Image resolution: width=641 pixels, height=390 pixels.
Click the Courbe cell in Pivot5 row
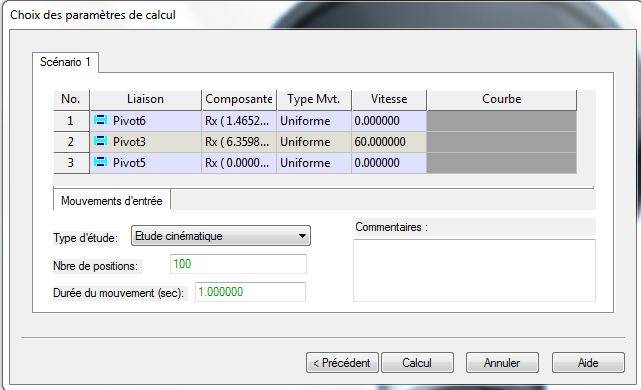click(x=502, y=163)
